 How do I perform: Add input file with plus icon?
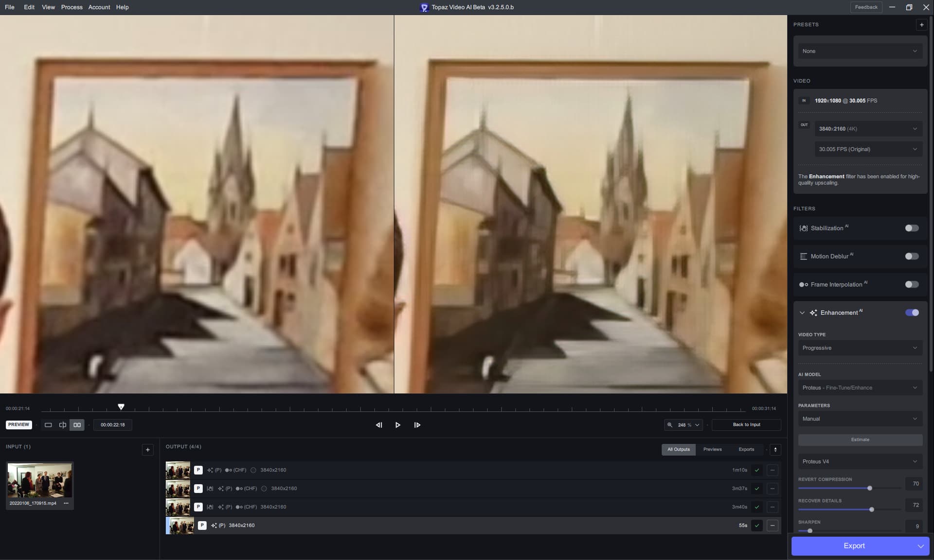coord(148,450)
